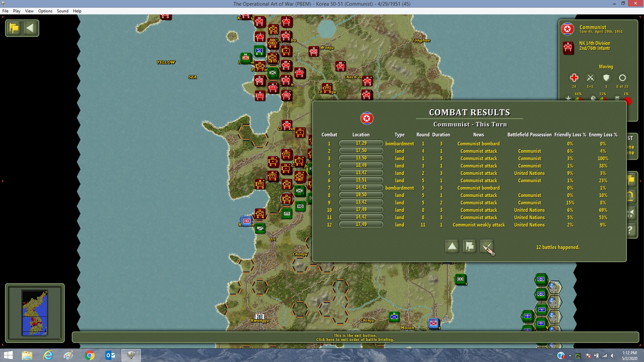644x362 pixels.
Task: Click the left arrow button at top left
Action: (x=30, y=28)
